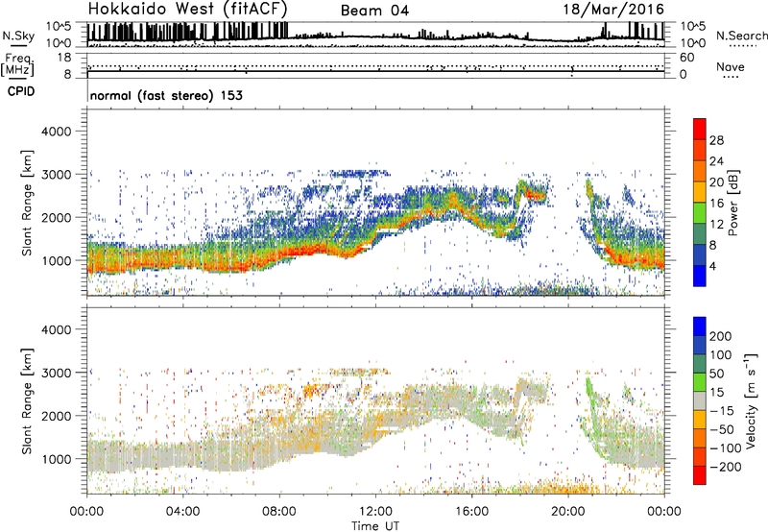The width and height of the screenshot is (768, 532).
Task: Click the '08:00' time axis tick label
Action: click(279, 512)
